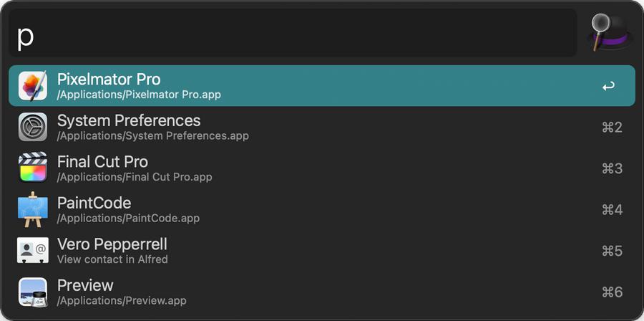Screen dimensions: 644x321
Task: Click the PaintCode easel icon
Action: coord(33,209)
